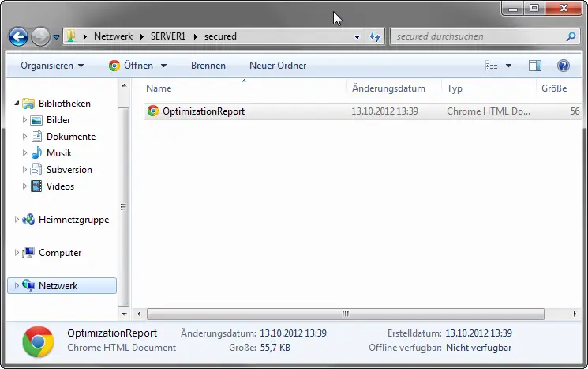The height and width of the screenshot is (369, 588).
Task: Open Bilder in navigation pane
Action: [x=58, y=120]
